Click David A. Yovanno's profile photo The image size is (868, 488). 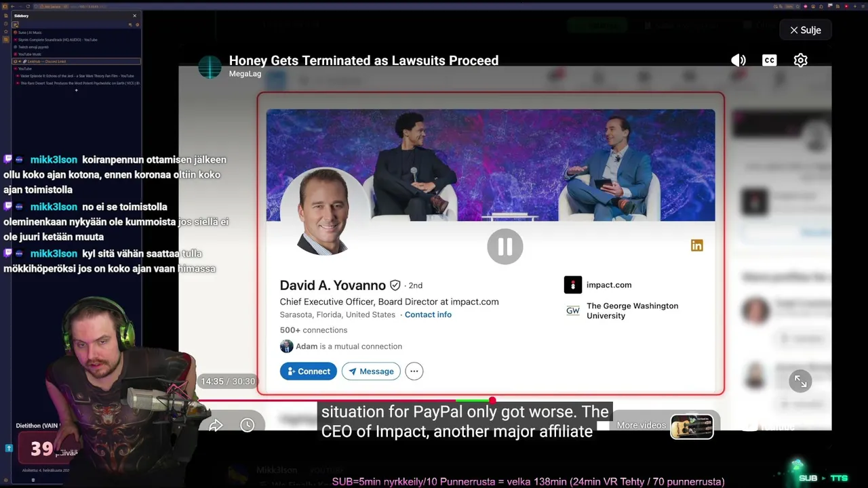tap(324, 211)
